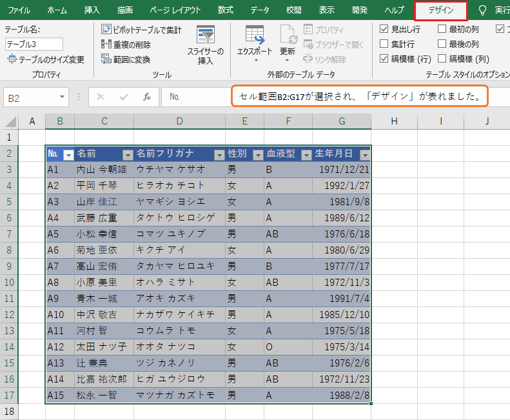The height and width of the screenshot is (420, 510).
Task: Open the 開発 tab
Action: click(x=360, y=10)
